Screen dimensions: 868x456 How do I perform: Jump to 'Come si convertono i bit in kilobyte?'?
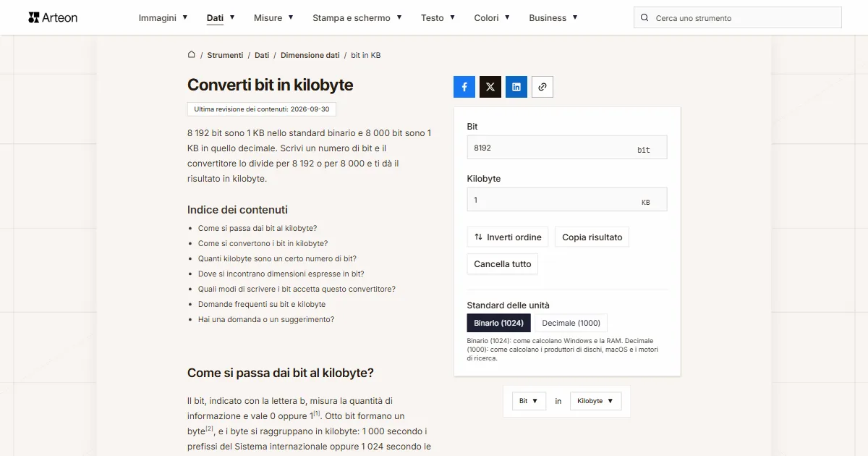click(x=263, y=243)
